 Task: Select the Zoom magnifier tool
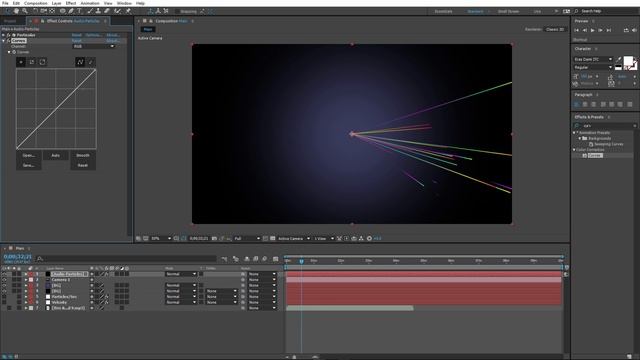[25, 11]
